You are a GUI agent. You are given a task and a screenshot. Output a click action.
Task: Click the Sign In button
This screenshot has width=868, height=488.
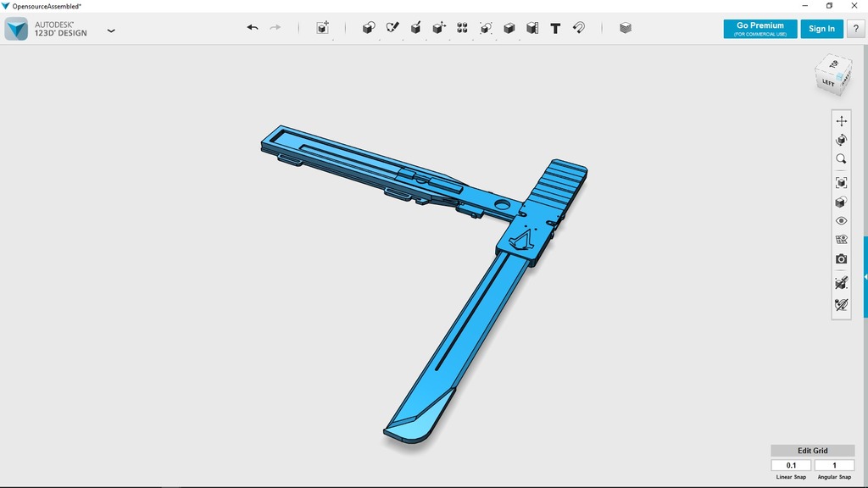(821, 29)
